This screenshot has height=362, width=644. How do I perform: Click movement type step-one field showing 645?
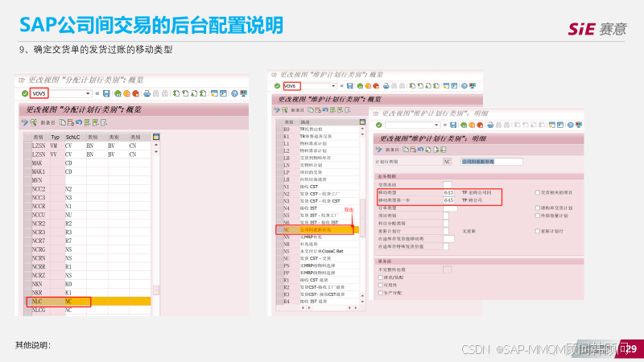[448, 200]
